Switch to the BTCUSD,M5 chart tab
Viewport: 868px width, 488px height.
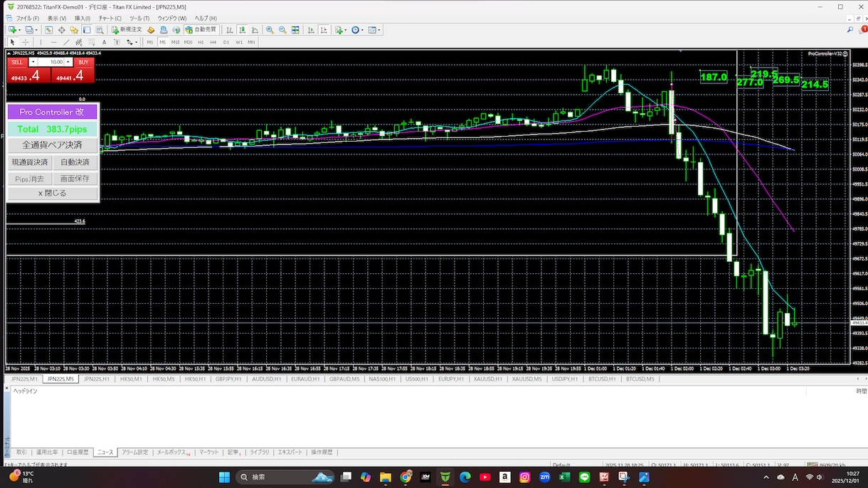[640, 379]
